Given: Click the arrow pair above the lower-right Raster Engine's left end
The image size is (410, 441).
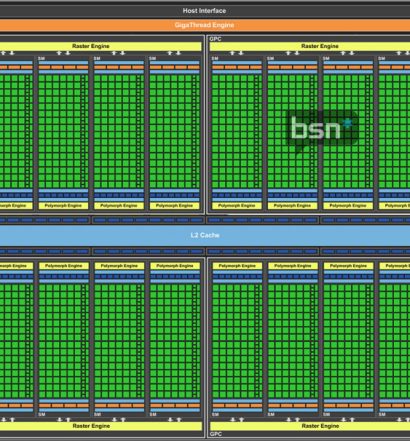Looking at the screenshot, I should click(x=237, y=419).
